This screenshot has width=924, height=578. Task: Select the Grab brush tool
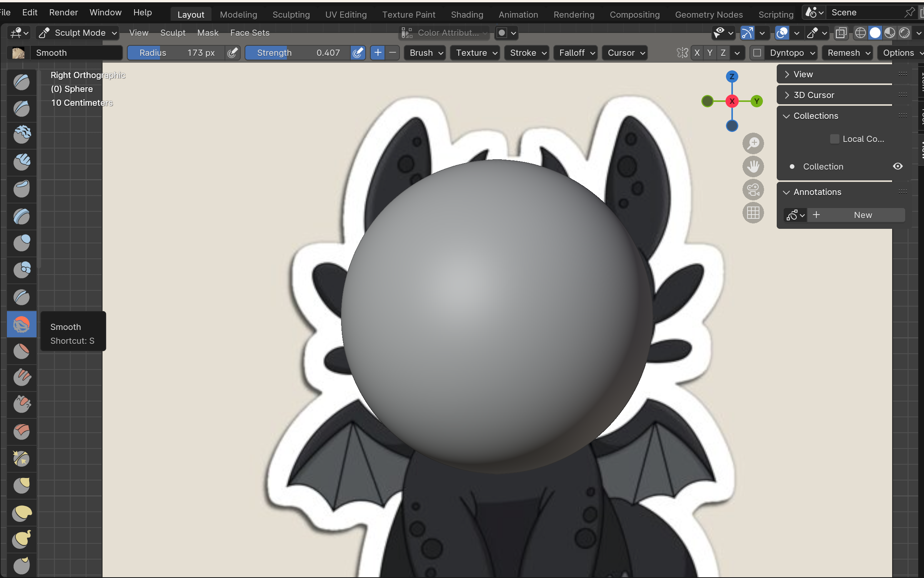click(22, 485)
